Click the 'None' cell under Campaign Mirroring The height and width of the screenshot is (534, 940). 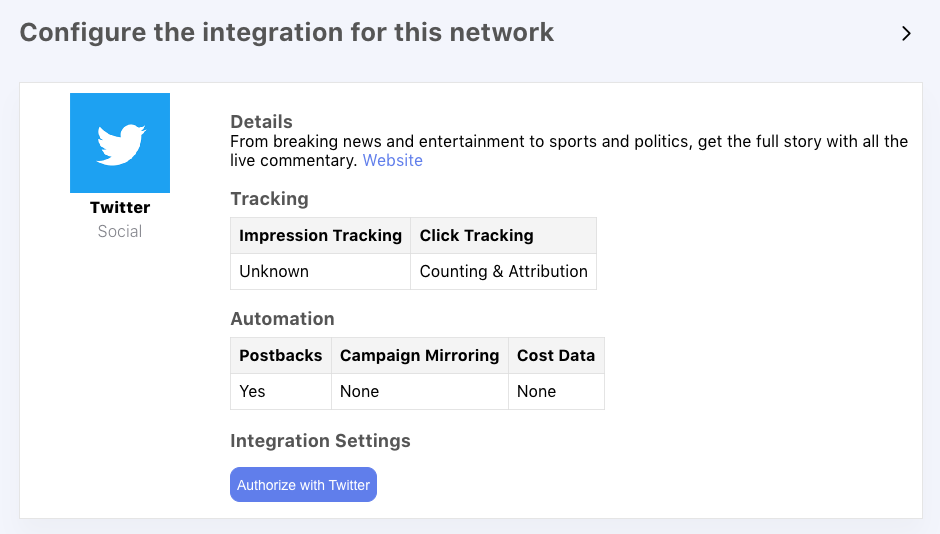pos(420,391)
